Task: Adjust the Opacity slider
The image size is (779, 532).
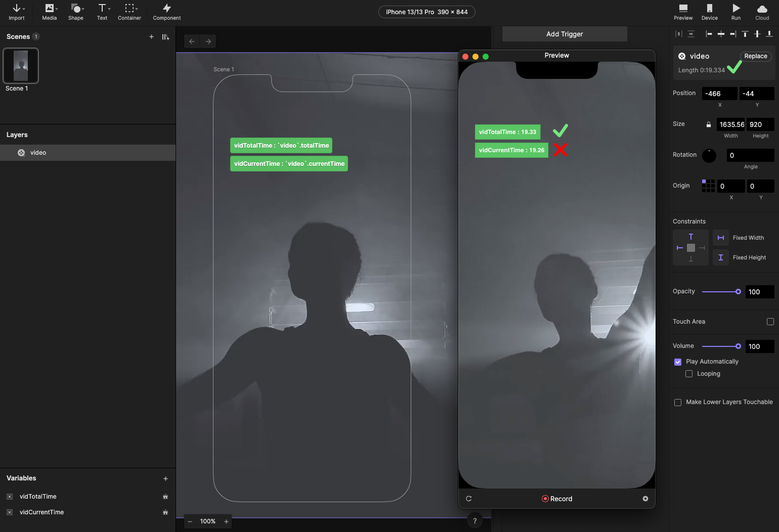Action: 722,292
